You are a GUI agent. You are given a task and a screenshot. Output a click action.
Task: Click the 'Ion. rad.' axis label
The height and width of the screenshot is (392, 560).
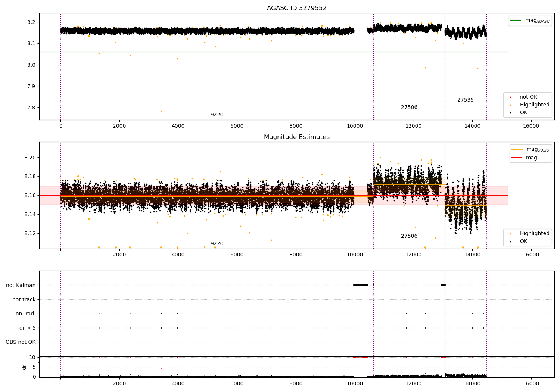click(x=25, y=314)
